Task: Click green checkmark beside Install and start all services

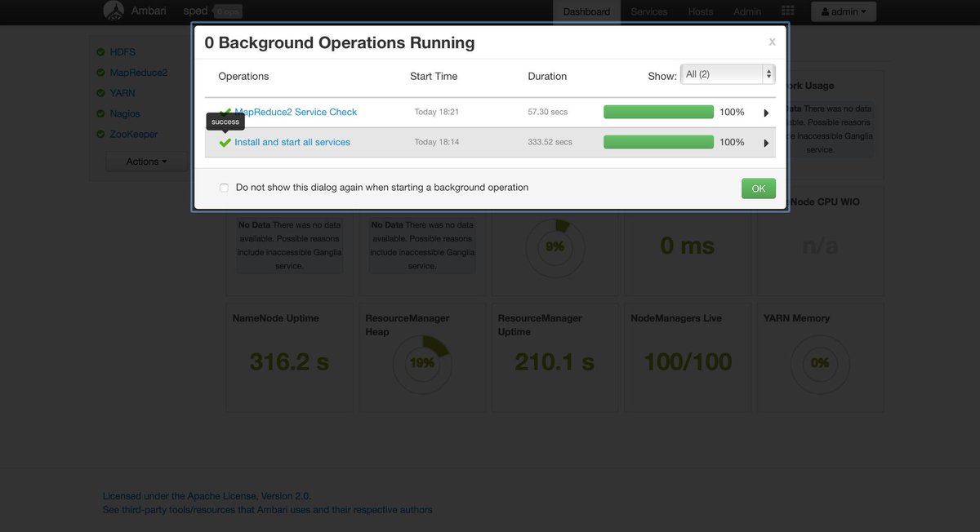Action: (225, 142)
